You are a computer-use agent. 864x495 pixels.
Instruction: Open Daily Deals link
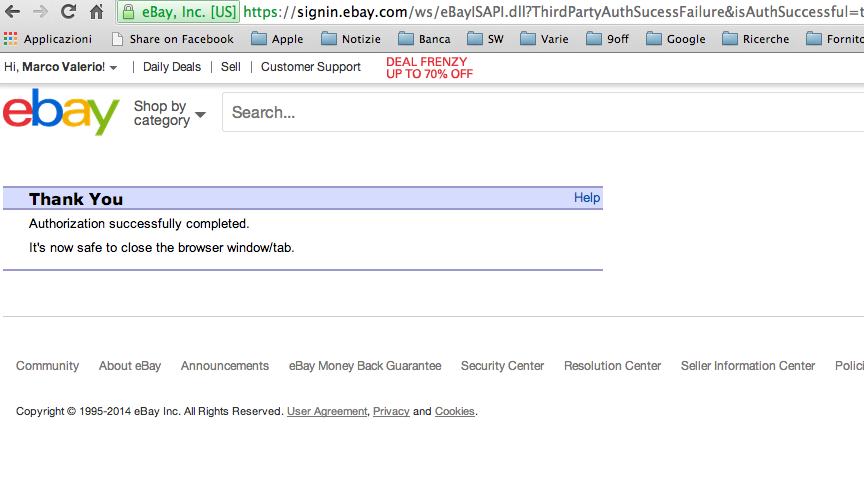(x=172, y=67)
